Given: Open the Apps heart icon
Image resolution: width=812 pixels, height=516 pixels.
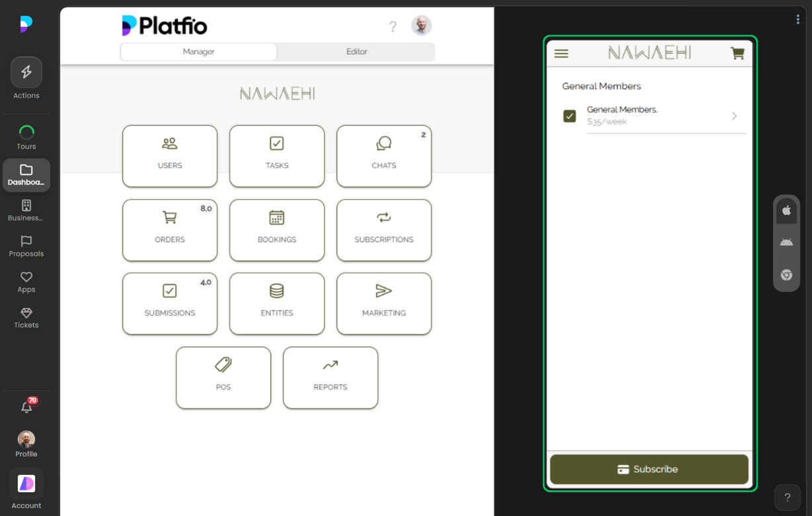Looking at the screenshot, I should [26, 277].
